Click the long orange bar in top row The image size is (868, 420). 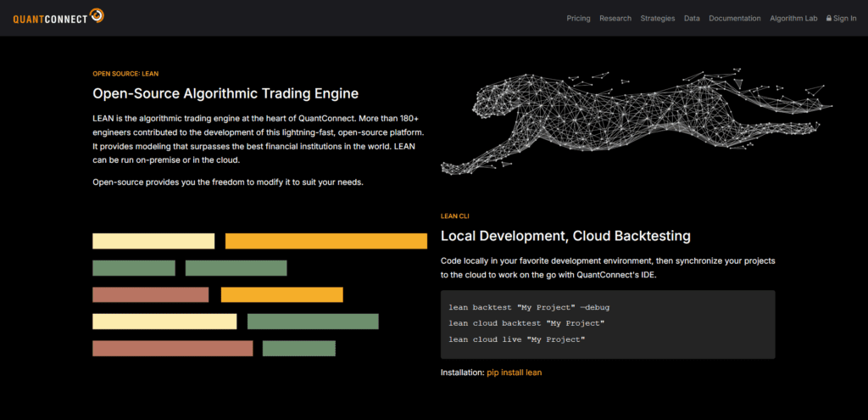(325, 241)
